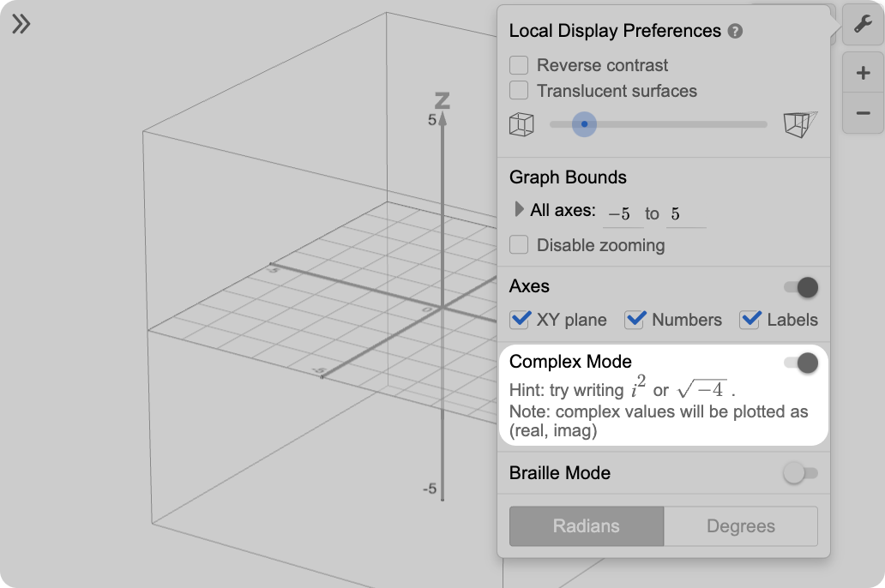Turn on Braille Mode toggle
885x588 pixels.
coord(801,473)
